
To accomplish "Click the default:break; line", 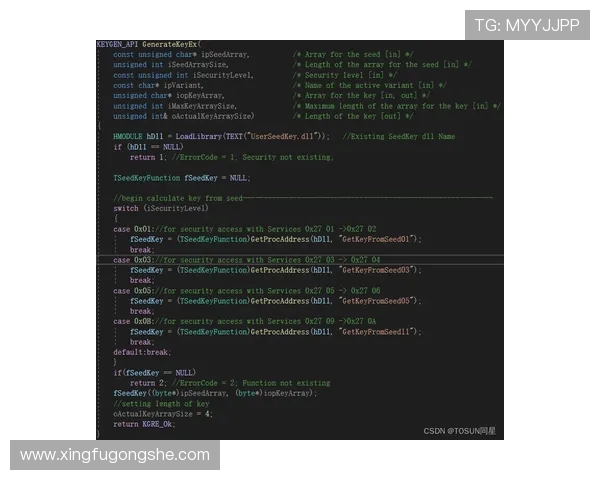I will pos(142,352).
